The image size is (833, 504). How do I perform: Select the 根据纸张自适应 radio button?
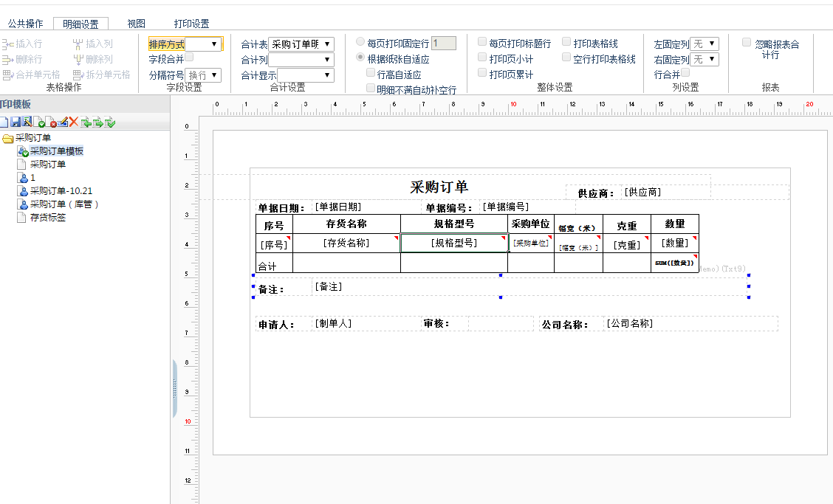click(360, 57)
